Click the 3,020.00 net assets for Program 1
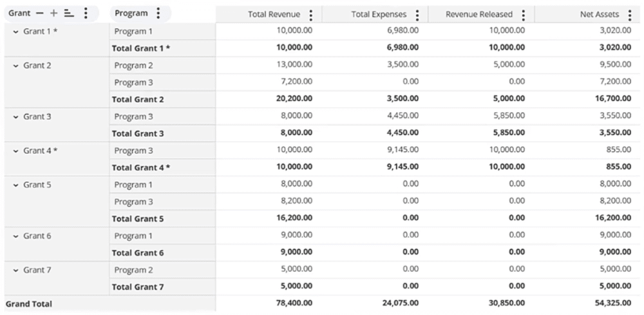644x315 pixels. (616, 30)
